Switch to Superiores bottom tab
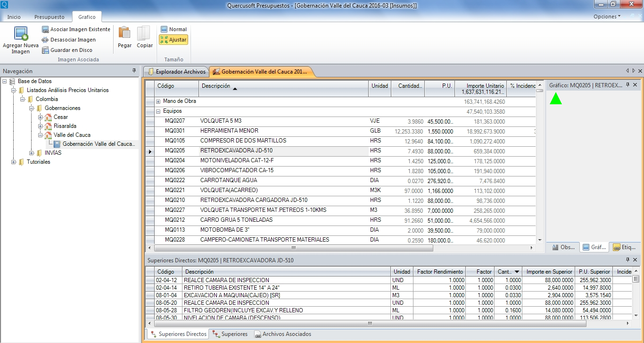Image resolution: width=644 pixels, height=343 pixels. pos(230,334)
